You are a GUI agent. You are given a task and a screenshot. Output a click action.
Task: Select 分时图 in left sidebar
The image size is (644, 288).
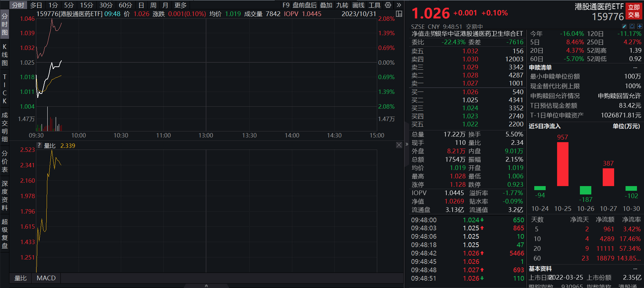click(5, 24)
